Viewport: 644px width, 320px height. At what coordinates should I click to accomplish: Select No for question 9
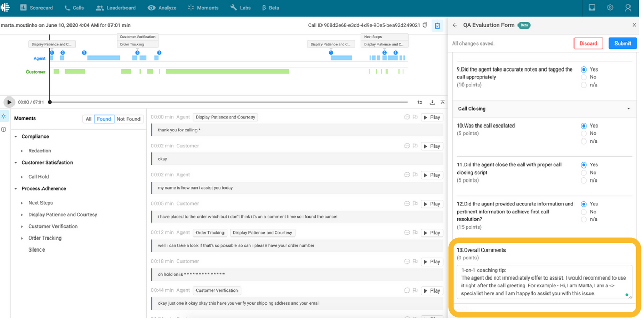[584, 77]
